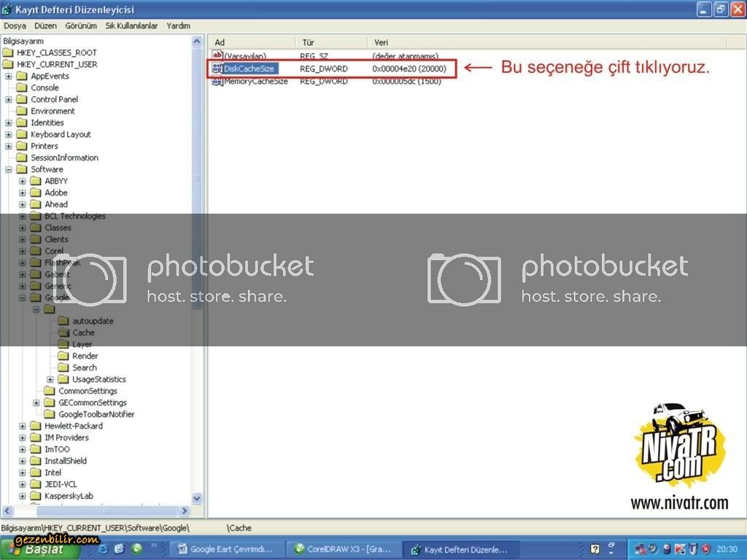Click the autoupdate folder icon

coord(63,321)
